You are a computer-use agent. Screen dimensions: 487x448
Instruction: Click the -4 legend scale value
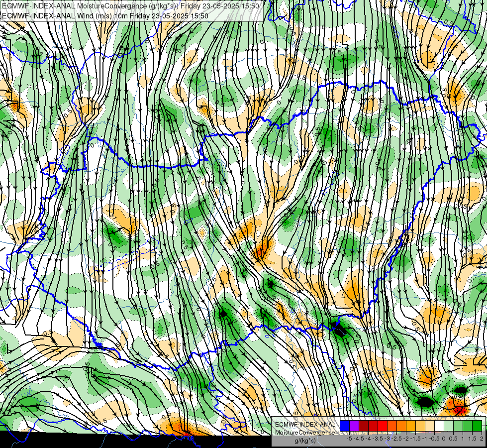click(x=368, y=439)
